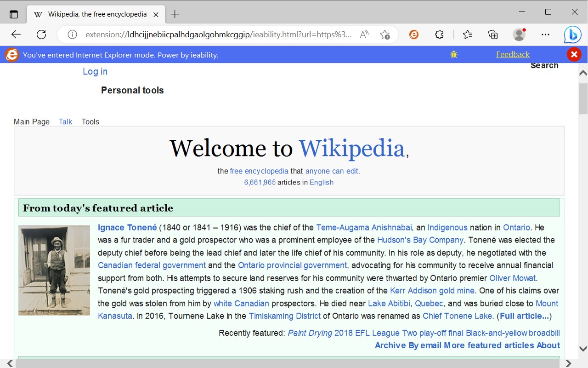Image resolution: width=588 pixels, height=368 pixels.
Task: Open the Tools menu
Action: click(x=90, y=122)
